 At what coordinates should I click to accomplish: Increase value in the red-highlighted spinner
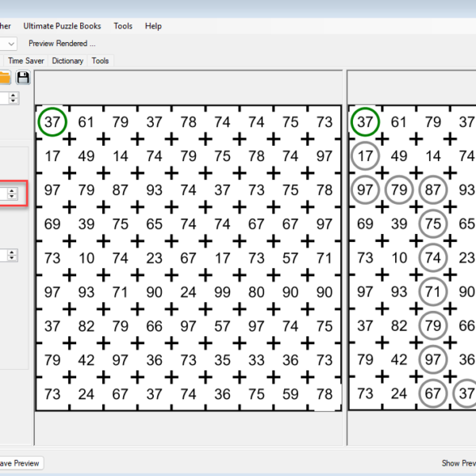12,190
